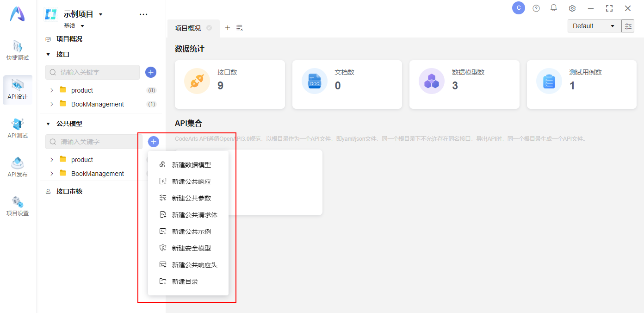This screenshot has width=644, height=313.
Task: Select 新建公共响应 from the menu
Action: (188, 182)
